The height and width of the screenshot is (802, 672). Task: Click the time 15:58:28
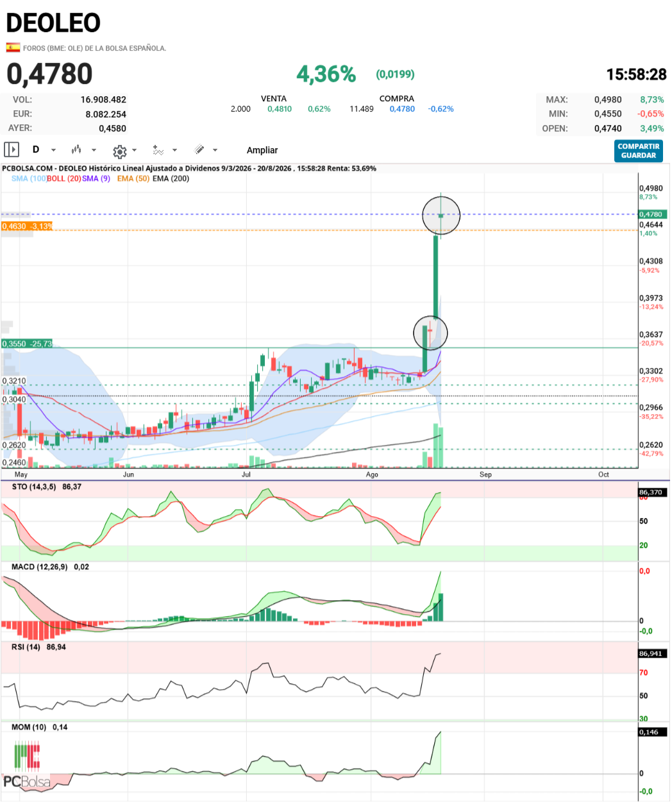click(x=637, y=74)
